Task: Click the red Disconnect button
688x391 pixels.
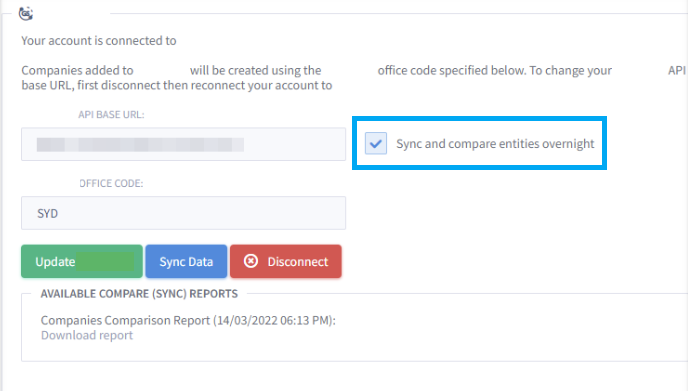Action: click(286, 262)
